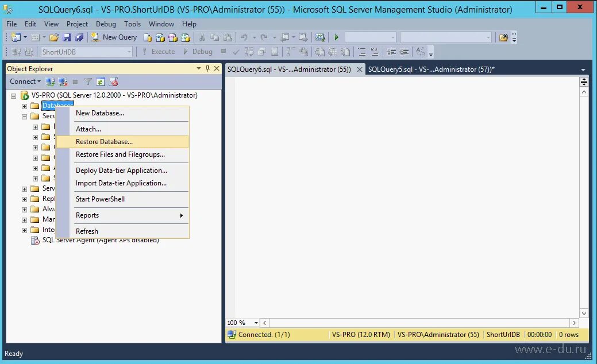Select SQL Server Agent tree item
The width and height of the screenshot is (597, 364).
(x=101, y=241)
